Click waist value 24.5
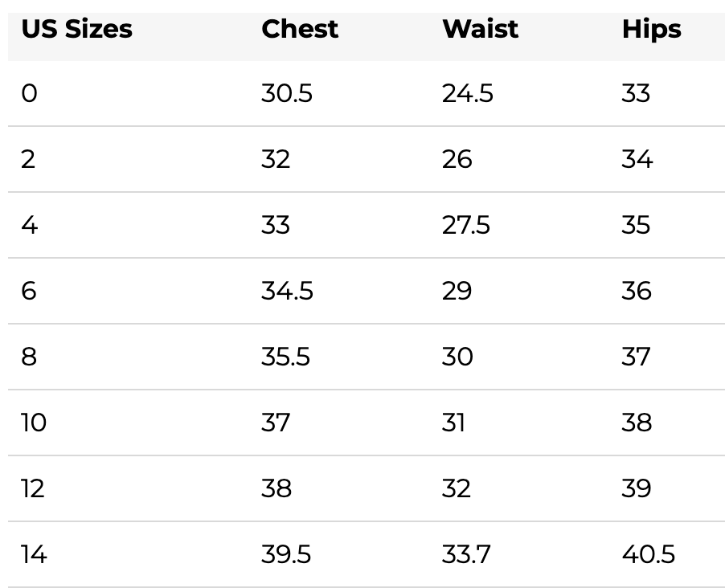 pos(468,93)
